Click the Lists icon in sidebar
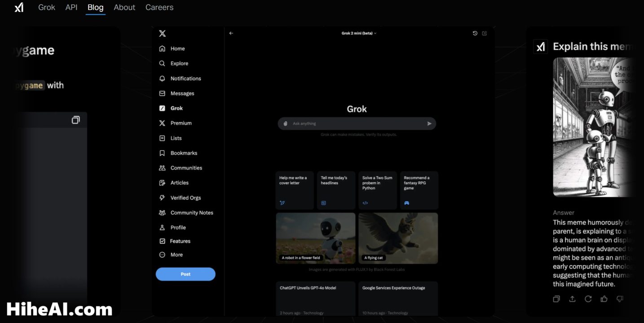Screen dimensions: 644x323 (162, 138)
